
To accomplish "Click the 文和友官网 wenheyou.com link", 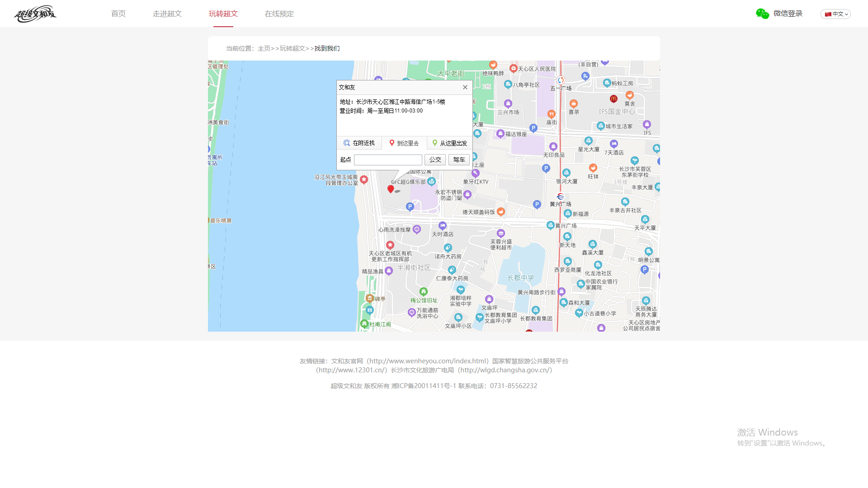I will 410,361.
